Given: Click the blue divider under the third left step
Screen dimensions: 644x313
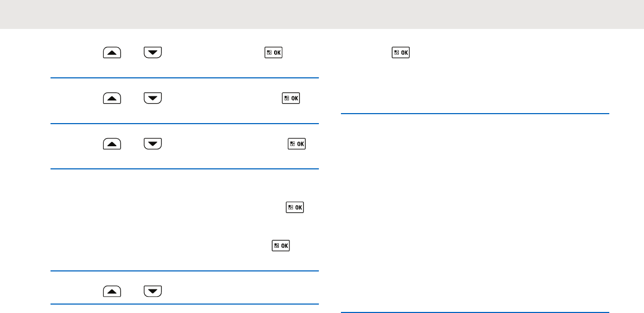Looking at the screenshot, I should pyautogui.click(x=185, y=169).
